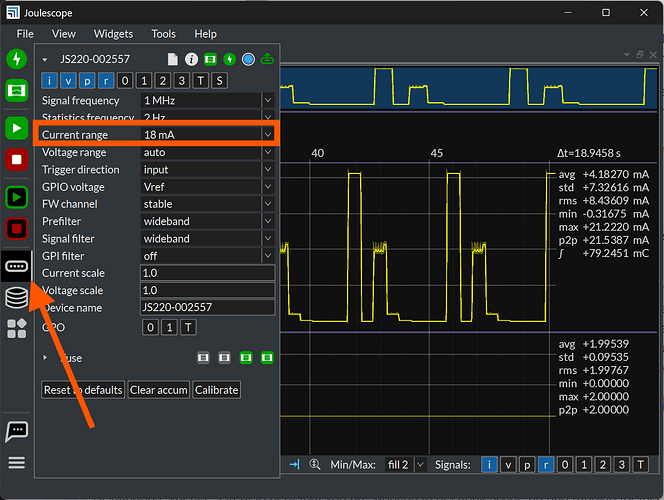
Task: Open the memory database stack icon
Action: click(17, 298)
